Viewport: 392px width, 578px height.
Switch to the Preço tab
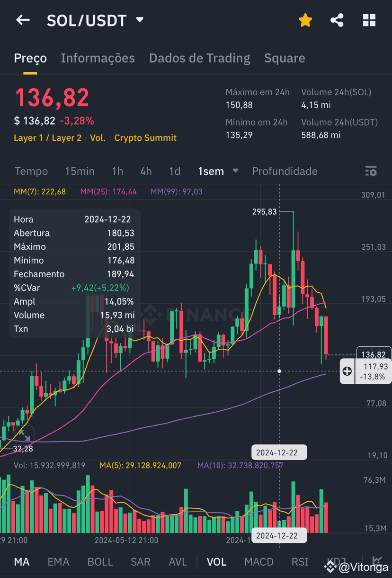coord(30,58)
